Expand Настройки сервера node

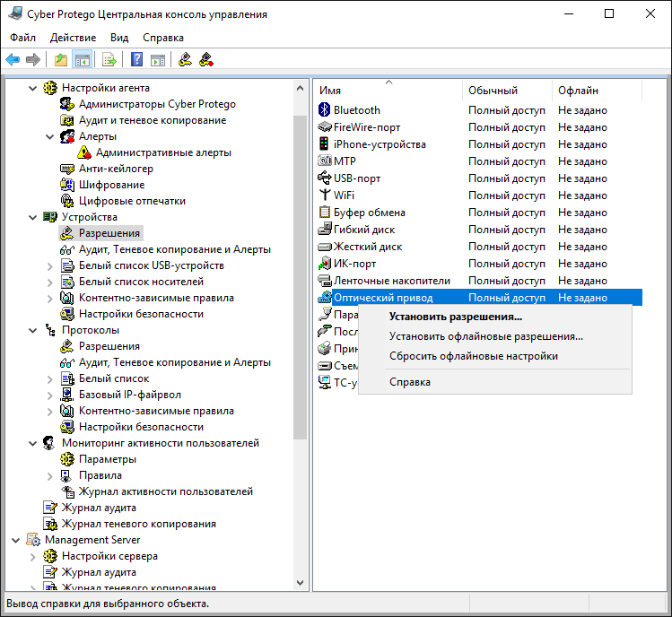coord(32,557)
